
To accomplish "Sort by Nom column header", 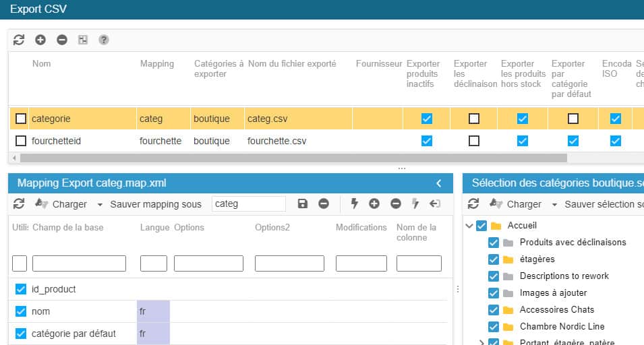I will click(x=41, y=64).
